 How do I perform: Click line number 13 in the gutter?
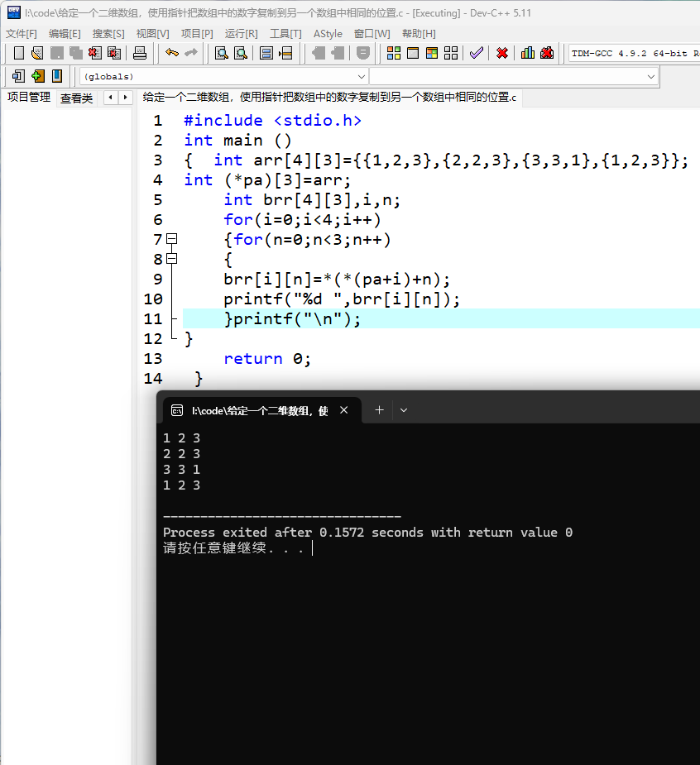pos(153,359)
